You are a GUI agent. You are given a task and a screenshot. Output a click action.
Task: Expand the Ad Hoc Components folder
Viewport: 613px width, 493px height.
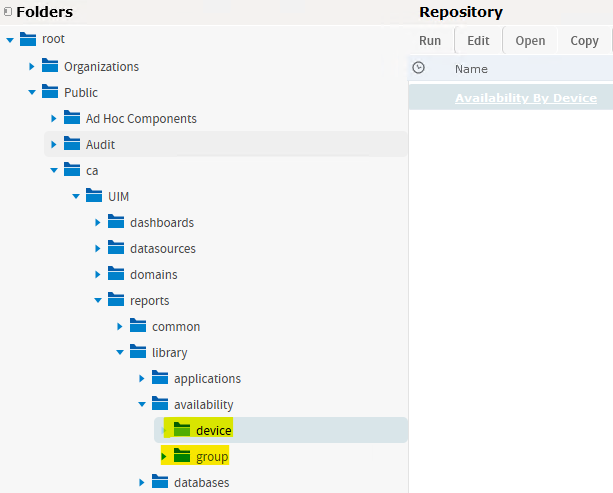[54, 118]
